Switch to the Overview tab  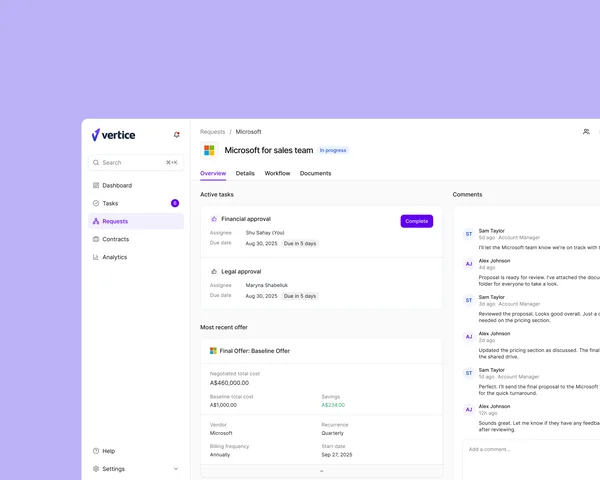(213, 173)
